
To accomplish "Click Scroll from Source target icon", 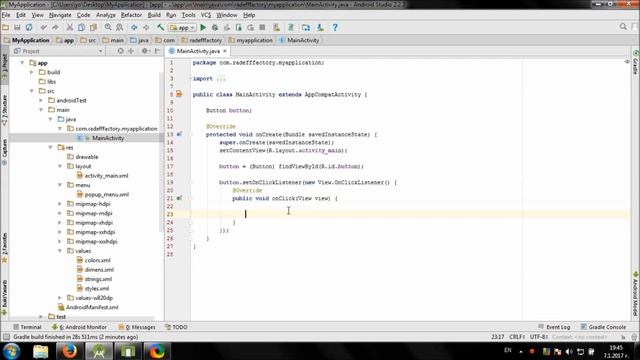I will click(x=120, y=51).
